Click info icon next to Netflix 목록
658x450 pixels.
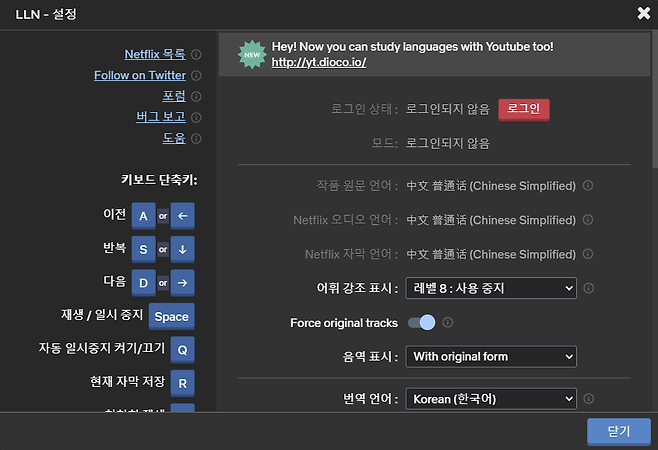[196, 54]
